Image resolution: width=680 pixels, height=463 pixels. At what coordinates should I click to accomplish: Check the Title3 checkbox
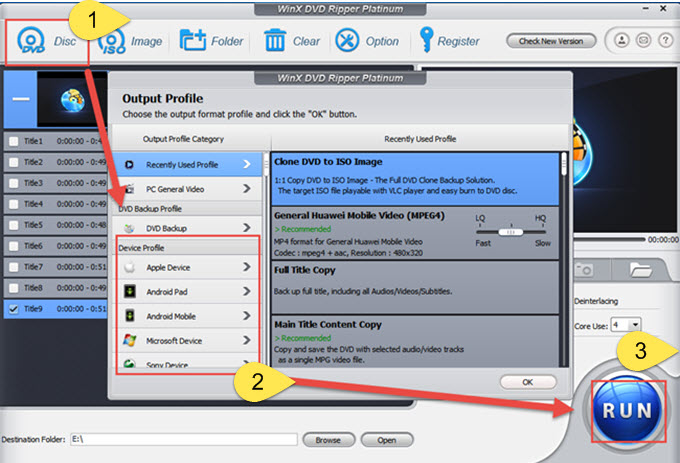click(x=14, y=183)
